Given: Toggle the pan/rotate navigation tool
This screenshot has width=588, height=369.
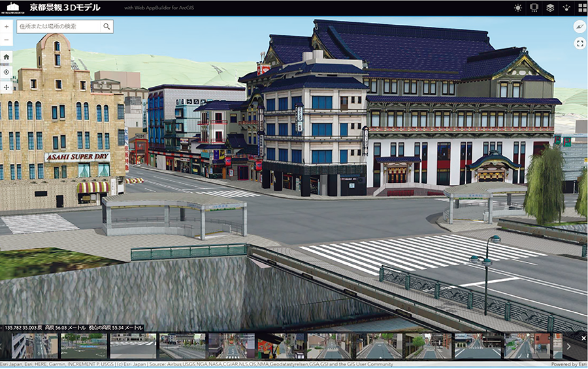Looking at the screenshot, I should [7, 87].
